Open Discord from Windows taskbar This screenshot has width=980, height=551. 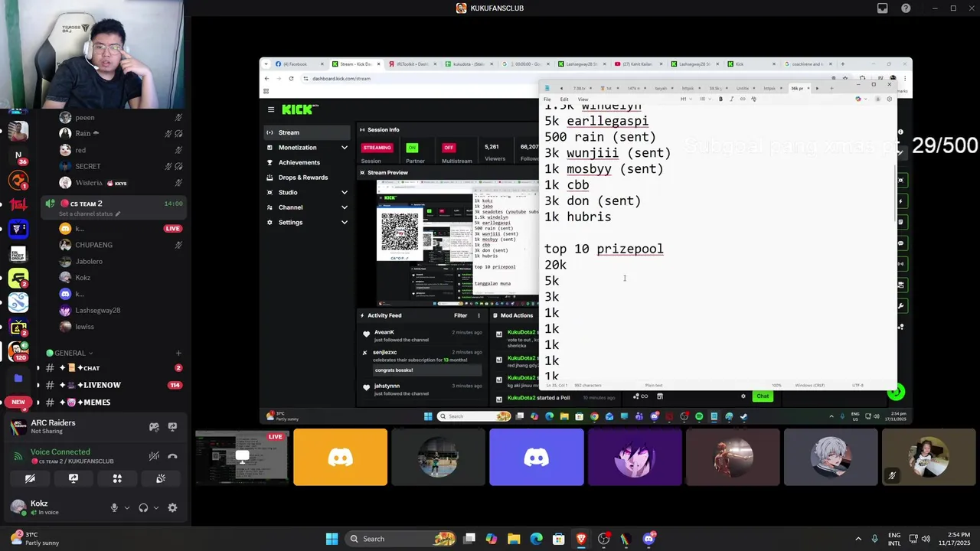click(649, 539)
